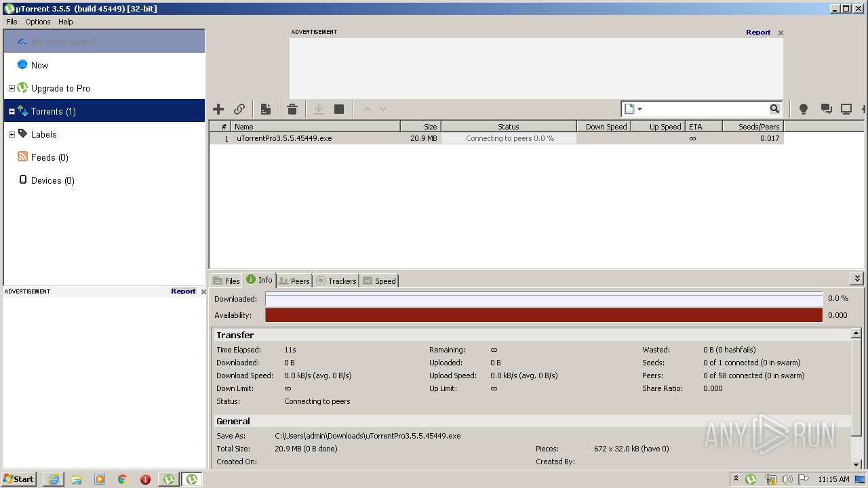Image resolution: width=868 pixels, height=488 pixels.
Task: Expand the Upgrade to Pro tree node
Action: point(12,88)
